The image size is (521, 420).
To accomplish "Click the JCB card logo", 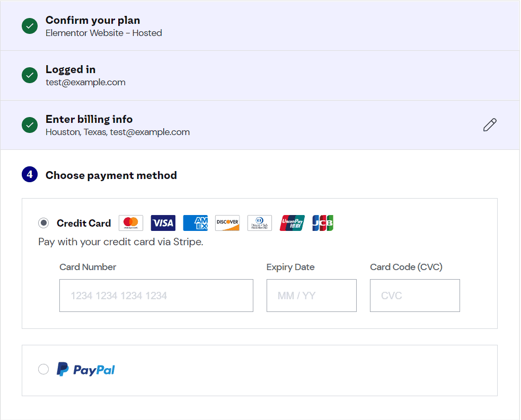I will coord(322,223).
